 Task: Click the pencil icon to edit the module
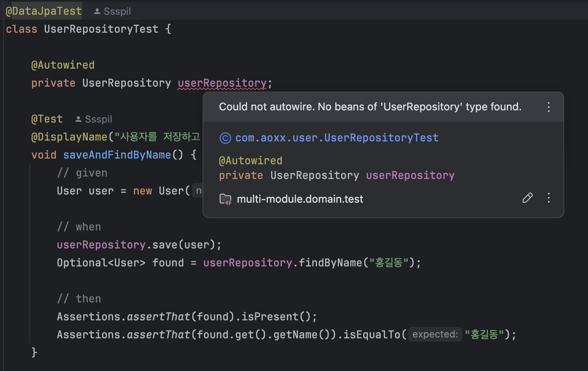528,198
